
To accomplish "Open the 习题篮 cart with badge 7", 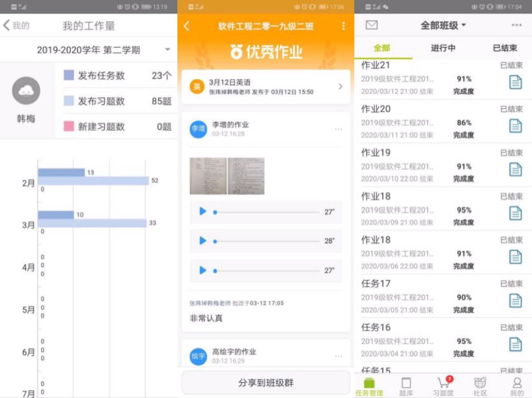I will tap(443, 385).
